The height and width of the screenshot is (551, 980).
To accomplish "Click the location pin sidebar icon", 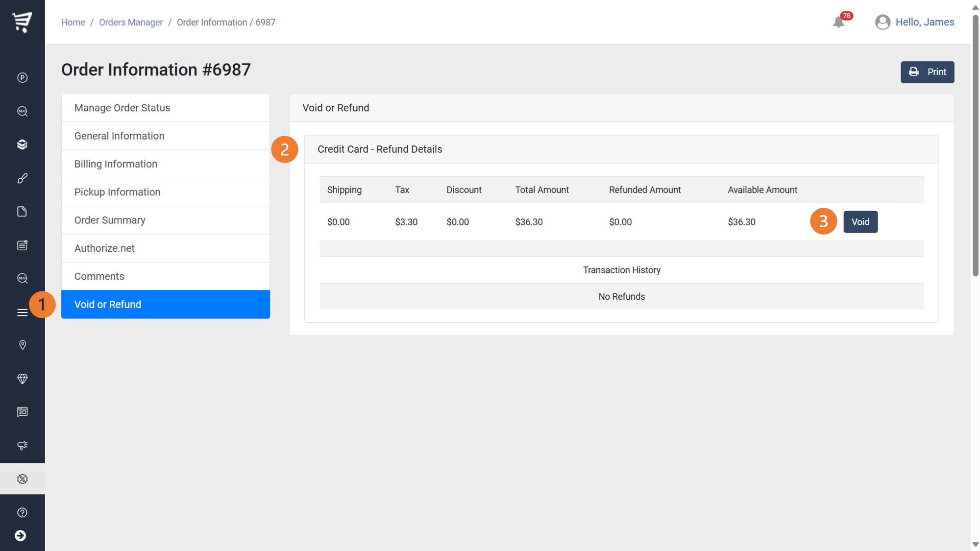I will pos(22,345).
